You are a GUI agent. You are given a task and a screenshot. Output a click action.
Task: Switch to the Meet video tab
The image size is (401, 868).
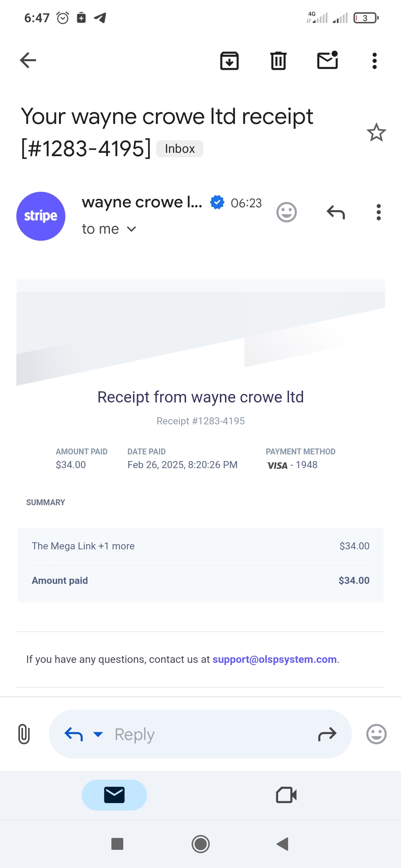(286, 795)
